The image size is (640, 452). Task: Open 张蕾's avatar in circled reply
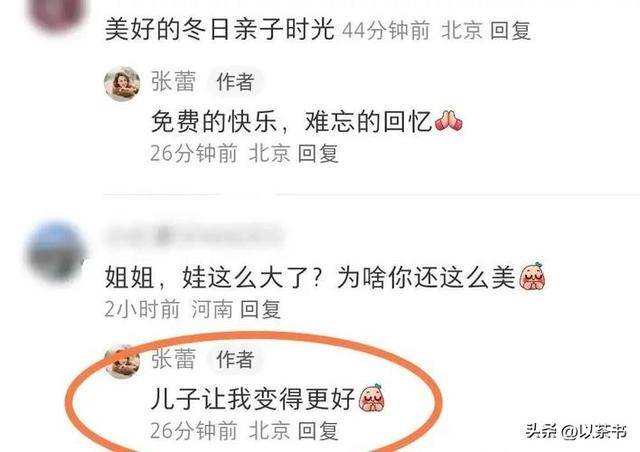coord(122,362)
